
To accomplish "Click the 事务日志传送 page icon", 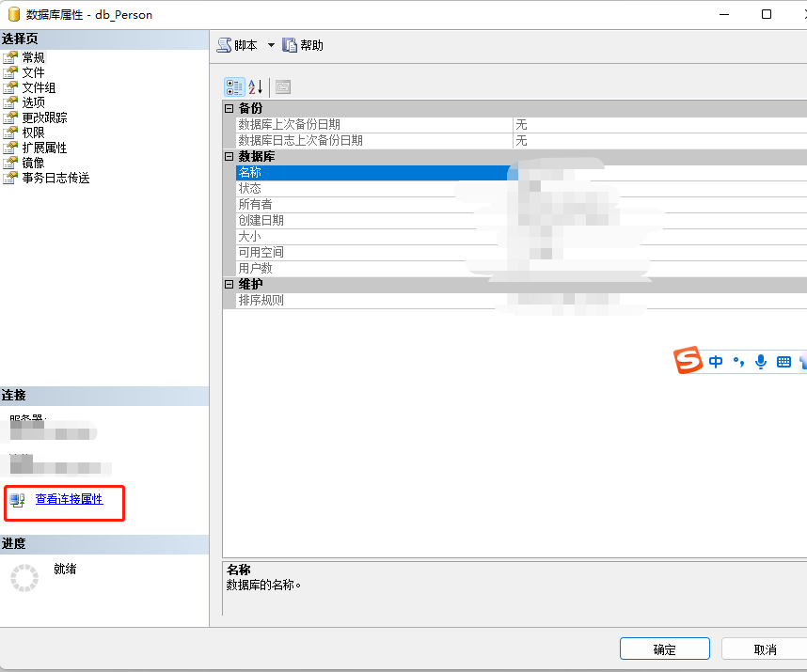I will 10,178.
